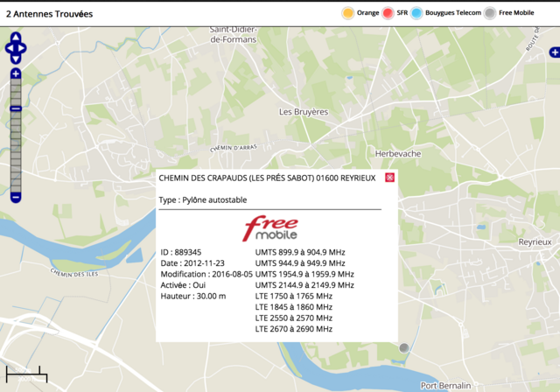
Task: Click the 'Orange' legend label
Action: [x=367, y=13]
